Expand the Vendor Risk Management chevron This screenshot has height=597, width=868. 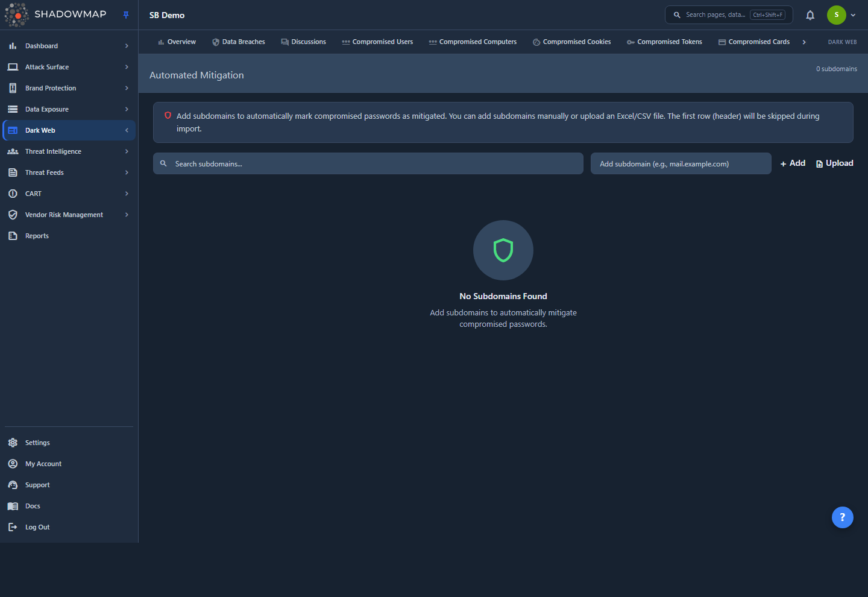[x=127, y=215]
